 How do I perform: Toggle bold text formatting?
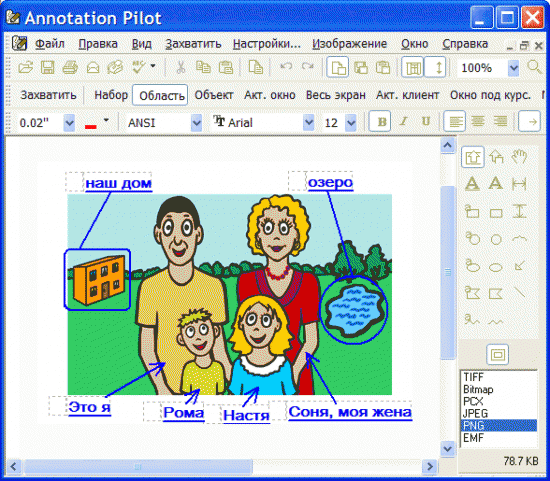coord(380,122)
